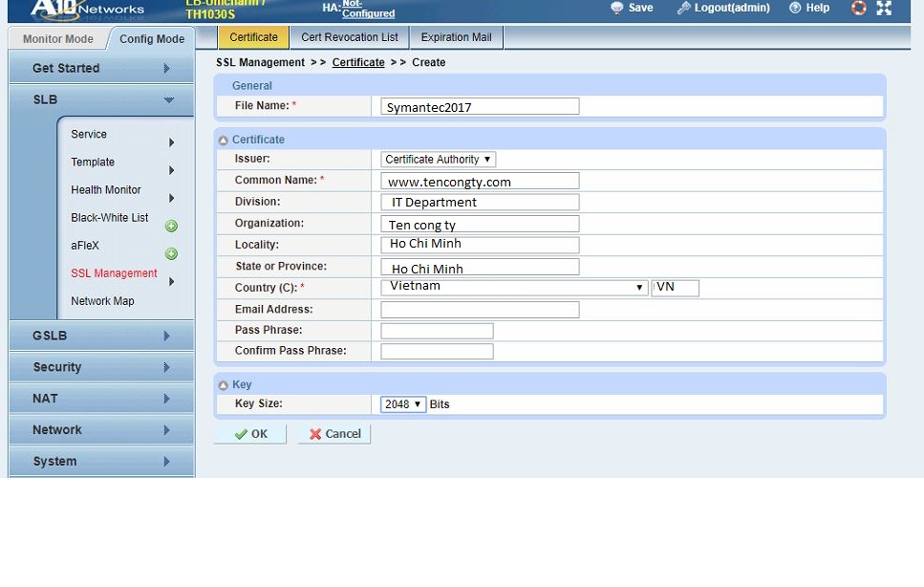Click the green plus icon beside aFleX

[171, 254]
